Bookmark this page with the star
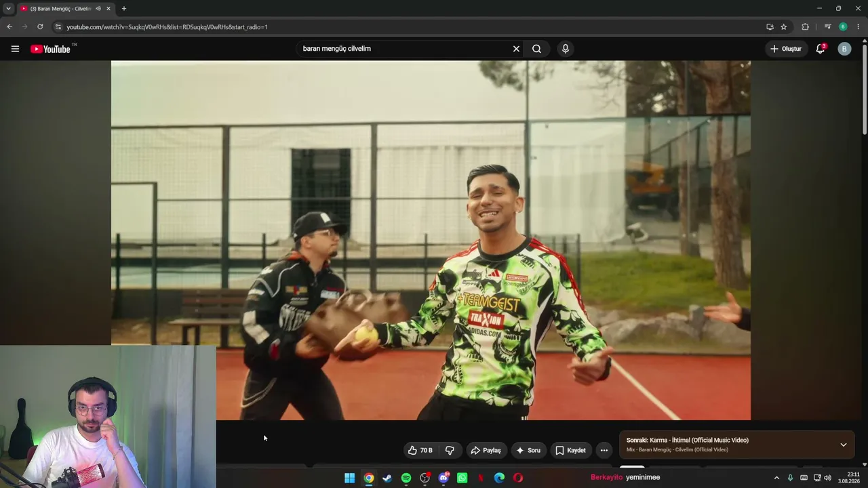 click(x=784, y=27)
